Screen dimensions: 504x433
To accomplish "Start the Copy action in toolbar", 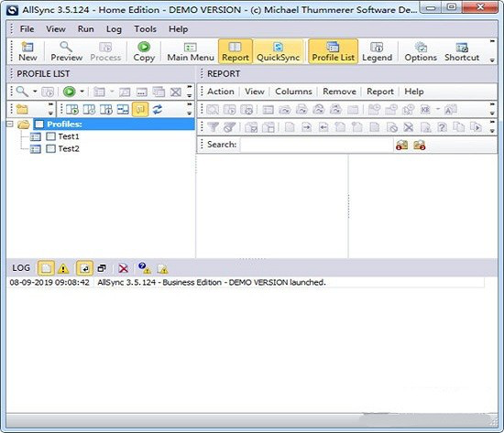I will tap(144, 51).
